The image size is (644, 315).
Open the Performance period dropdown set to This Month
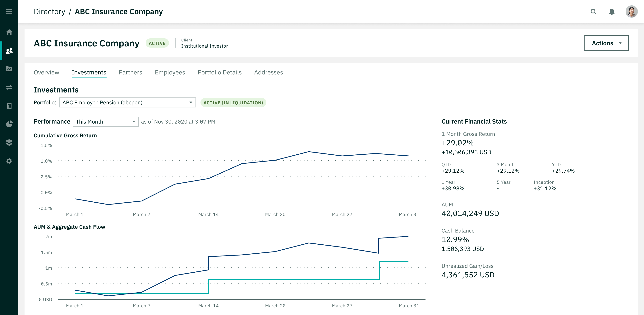[105, 122]
